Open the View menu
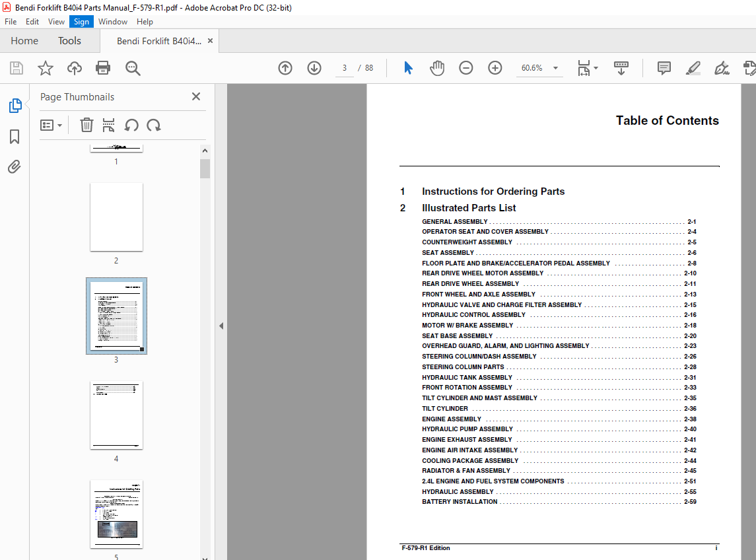The image size is (756, 560). (x=56, y=22)
